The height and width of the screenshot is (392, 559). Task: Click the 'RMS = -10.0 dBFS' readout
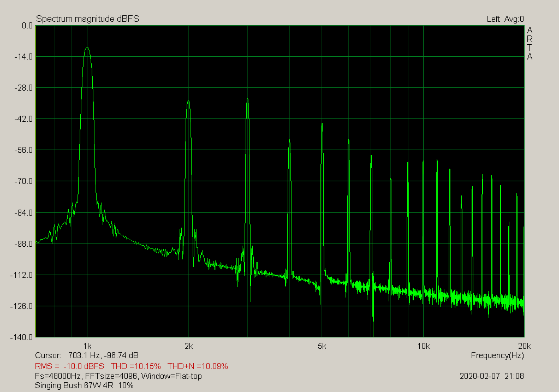pyautogui.click(x=69, y=366)
